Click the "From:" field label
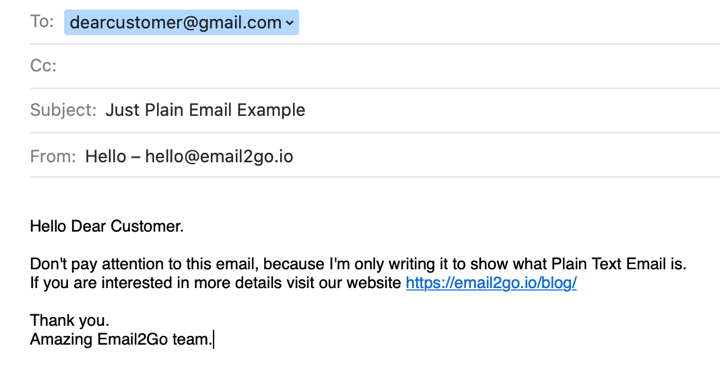 point(53,156)
